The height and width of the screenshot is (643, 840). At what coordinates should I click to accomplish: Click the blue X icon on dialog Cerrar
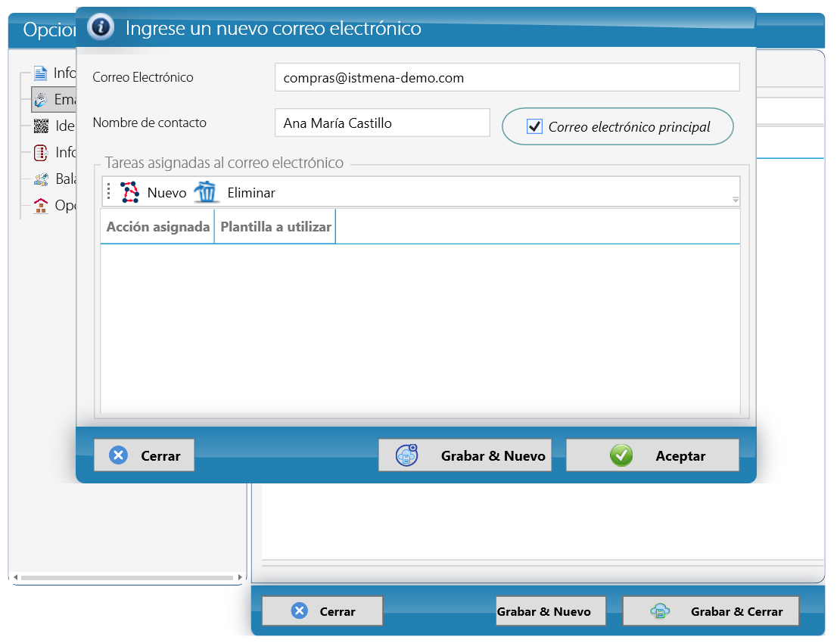118,455
